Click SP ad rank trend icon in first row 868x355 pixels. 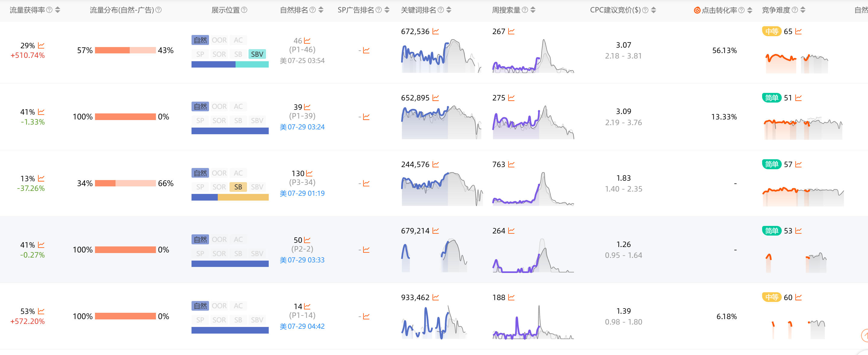pyautogui.click(x=366, y=50)
